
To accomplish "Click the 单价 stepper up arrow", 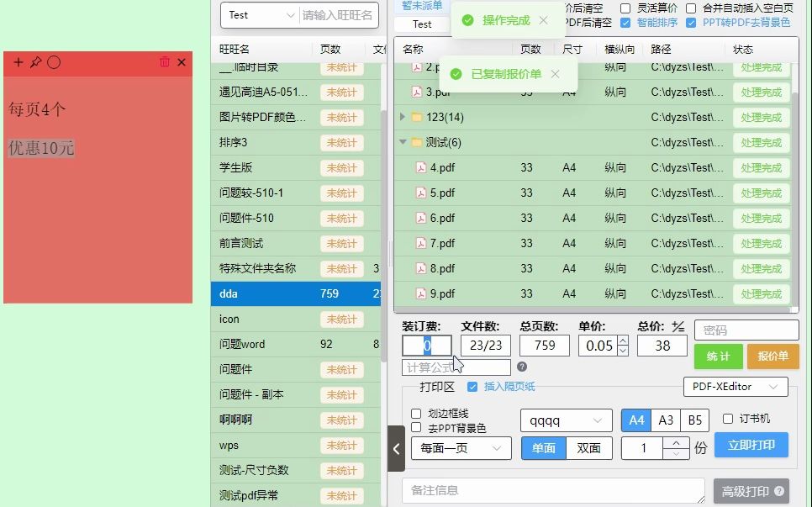I will pyautogui.click(x=622, y=340).
